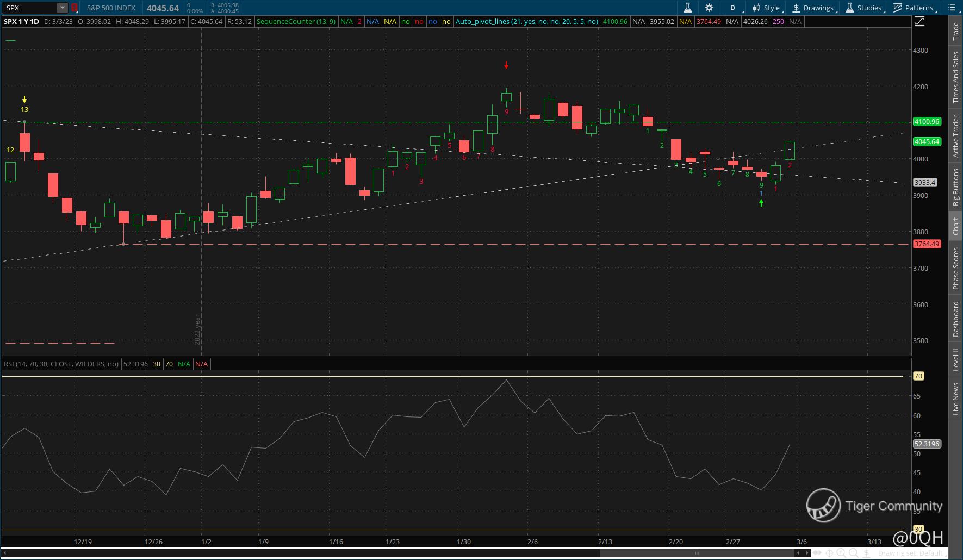Activate the crosshair pan tool icon
Image resolution: width=963 pixels, height=560 pixels.
point(829,553)
